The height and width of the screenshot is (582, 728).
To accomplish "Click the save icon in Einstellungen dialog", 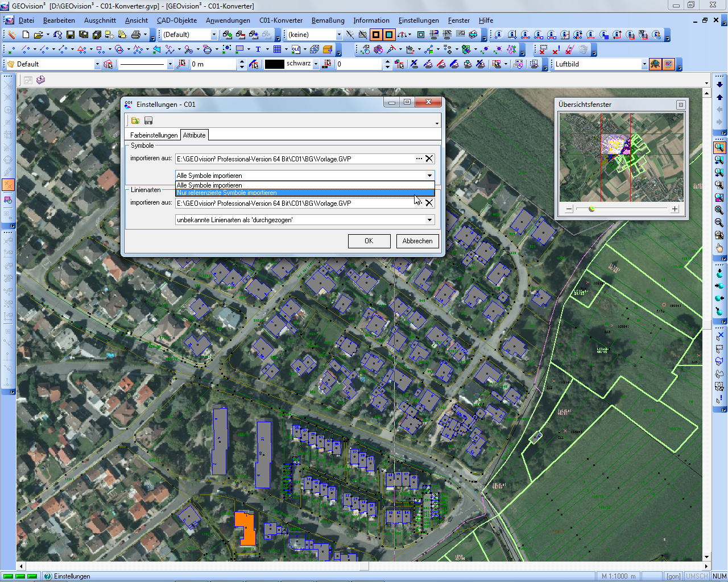I will pyautogui.click(x=148, y=120).
